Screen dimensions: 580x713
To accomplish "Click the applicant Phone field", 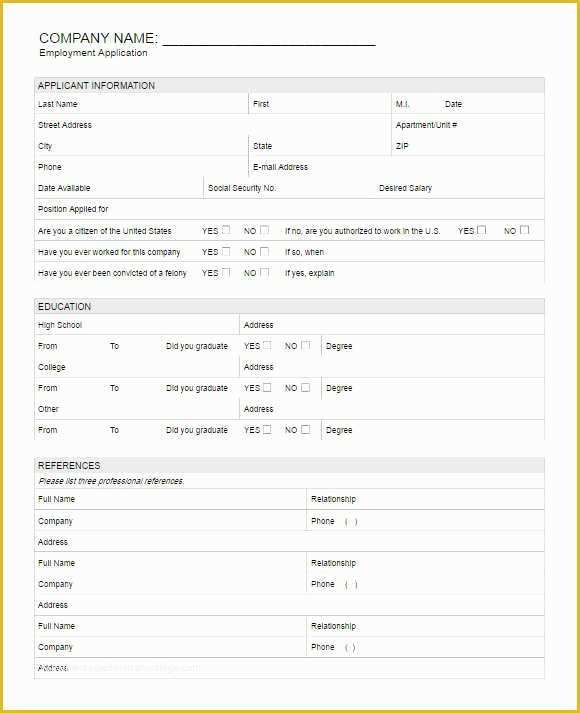I will pyautogui.click(x=141, y=166).
